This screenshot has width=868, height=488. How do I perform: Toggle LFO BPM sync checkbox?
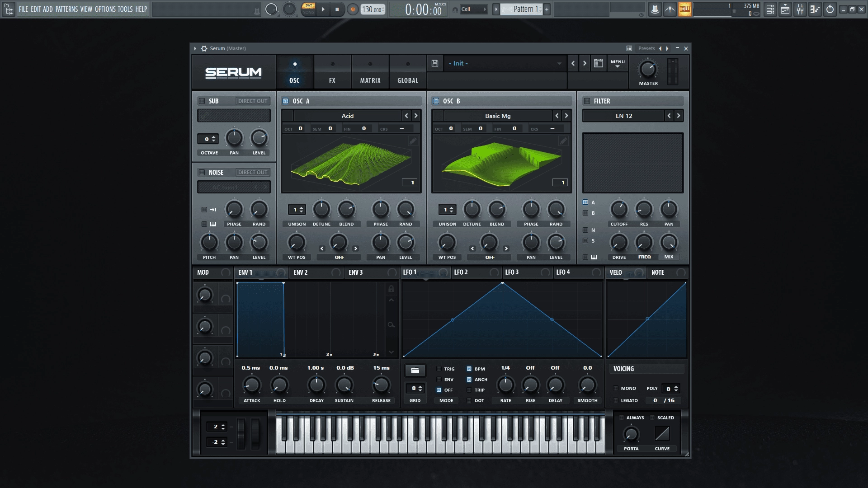click(x=469, y=369)
